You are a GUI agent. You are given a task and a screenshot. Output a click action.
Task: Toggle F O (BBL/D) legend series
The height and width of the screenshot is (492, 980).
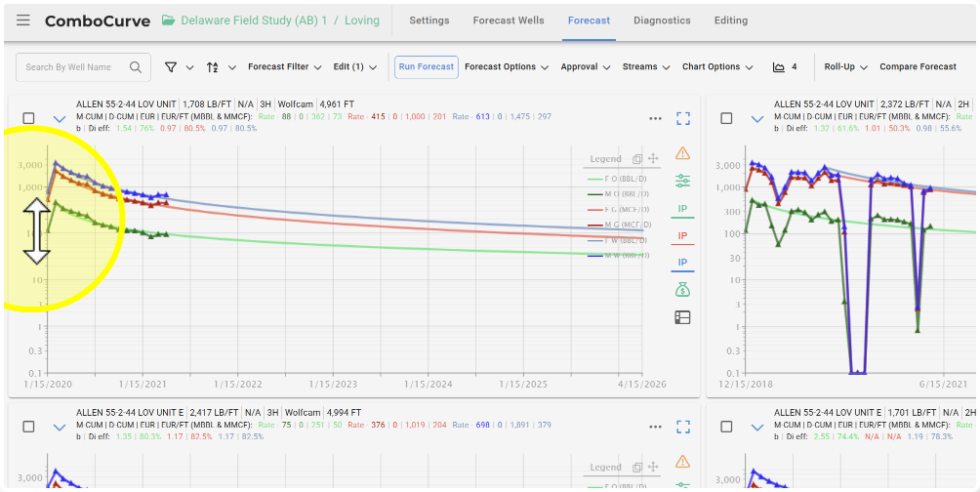[x=619, y=179]
